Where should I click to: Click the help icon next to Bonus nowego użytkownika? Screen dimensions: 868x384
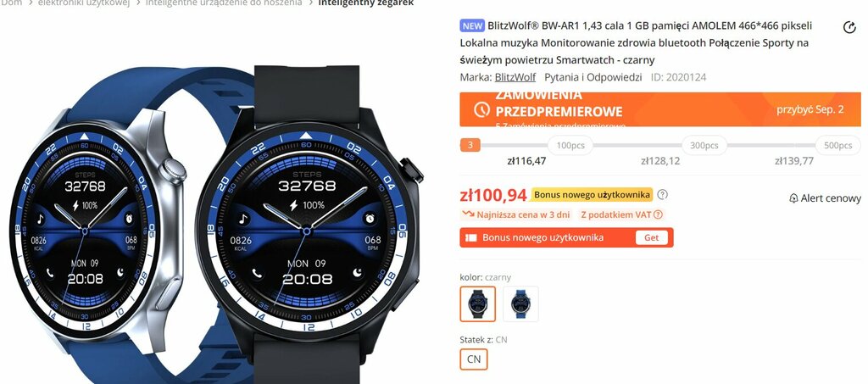tap(663, 195)
